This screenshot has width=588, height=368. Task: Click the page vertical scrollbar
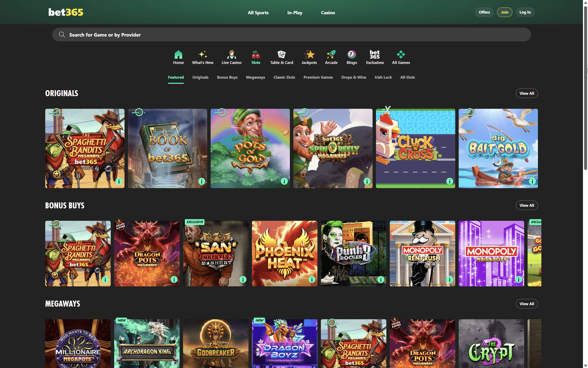click(x=585, y=88)
